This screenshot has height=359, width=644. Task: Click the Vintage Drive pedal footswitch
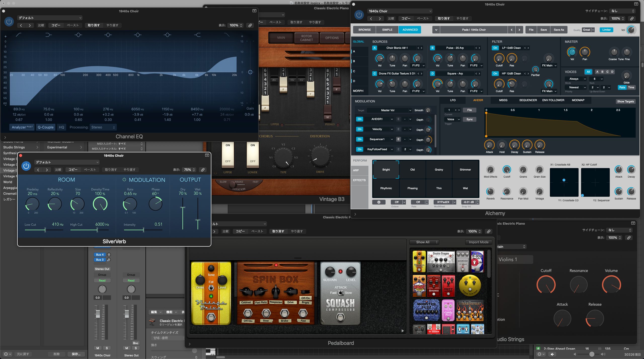[x=211, y=317]
